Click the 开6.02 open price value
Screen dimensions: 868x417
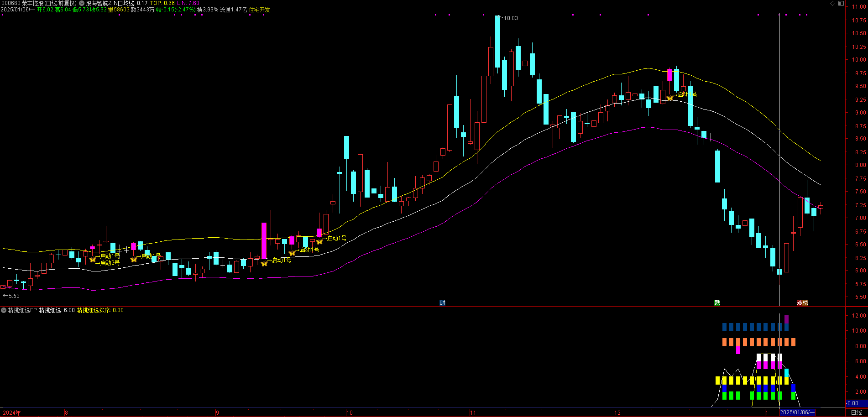(x=45, y=10)
